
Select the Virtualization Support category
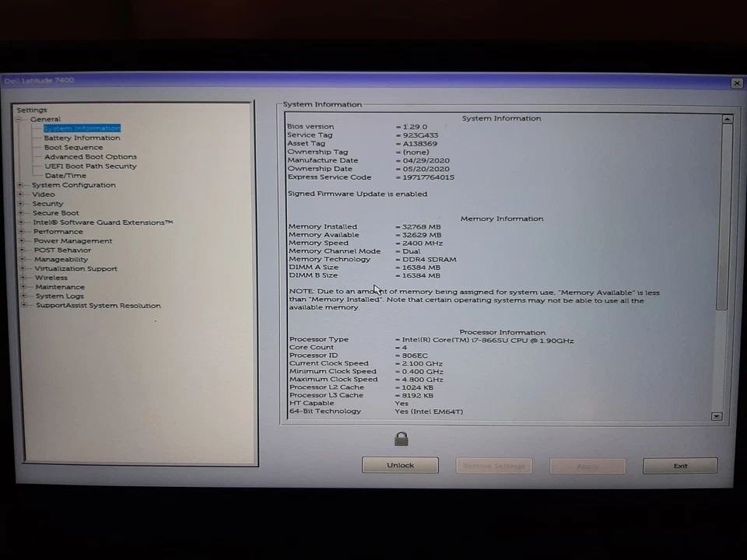point(75,268)
